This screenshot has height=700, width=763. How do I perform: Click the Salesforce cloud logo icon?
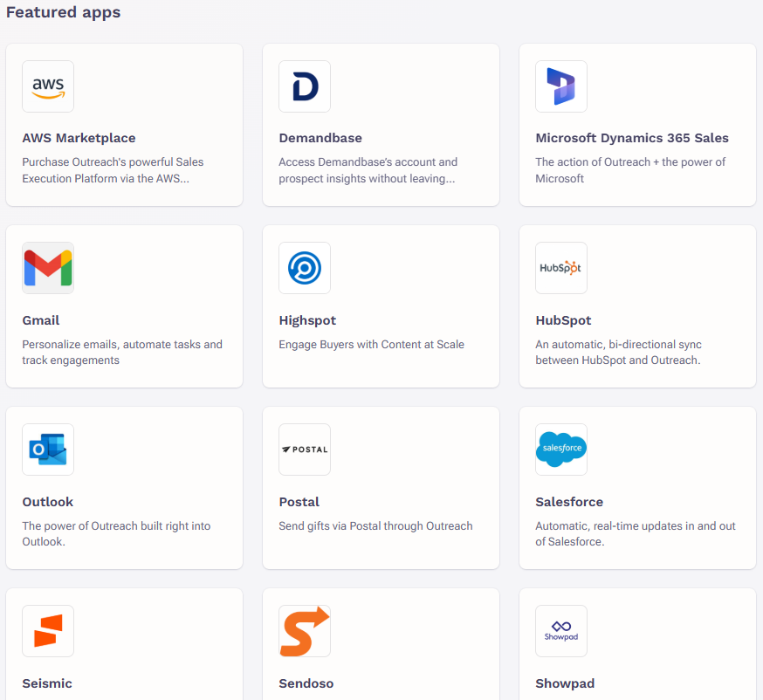tap(561, 450)
